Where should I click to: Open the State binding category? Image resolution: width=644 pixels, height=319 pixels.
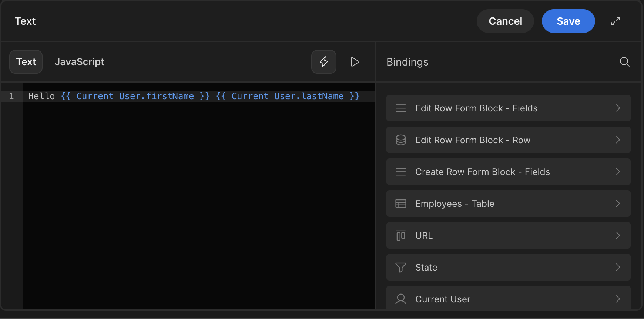(x=508, y=267)
